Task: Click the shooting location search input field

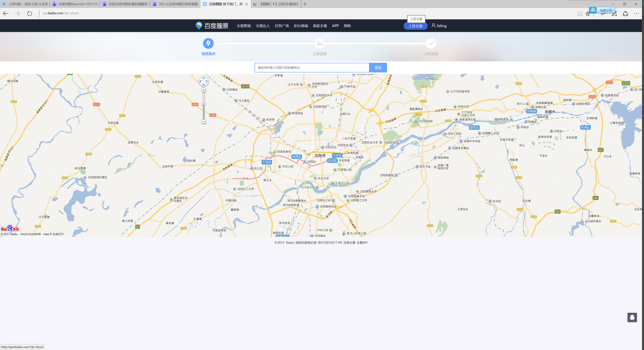Action: click(312, 68)
